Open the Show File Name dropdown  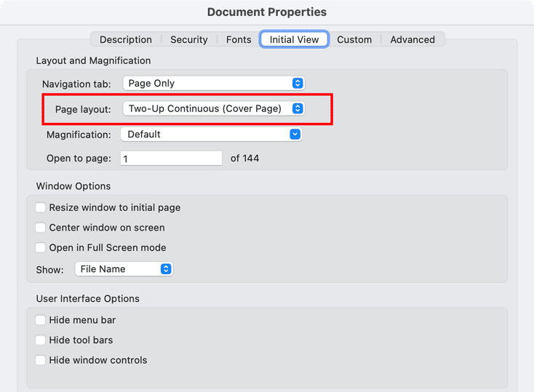pos(124,269)
